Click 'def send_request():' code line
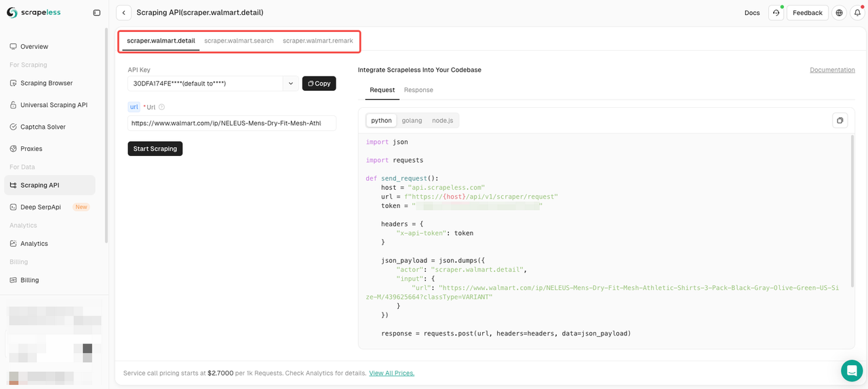The width and height of the screenshot is (868, 389). point(402,179)
